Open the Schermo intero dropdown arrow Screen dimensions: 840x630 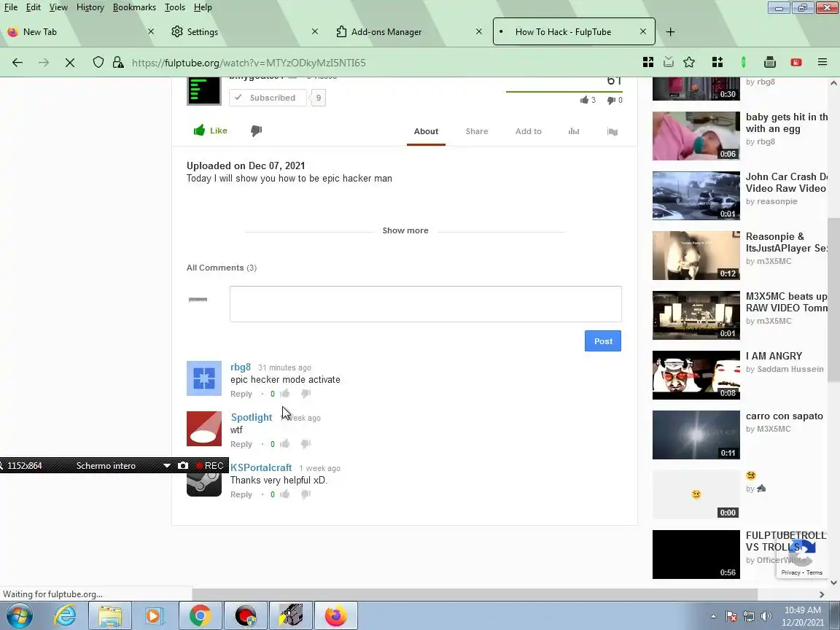click(x=166, y=465)
